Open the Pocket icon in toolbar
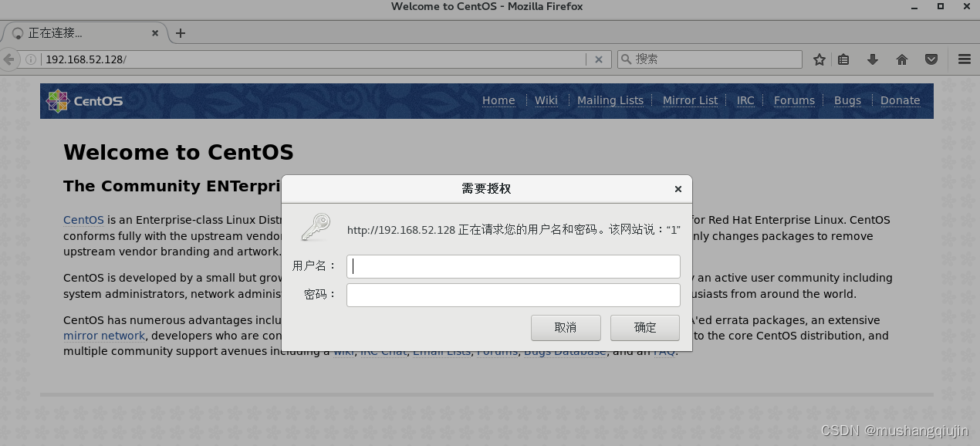Image resolution: width=980 pixels, height=446 pixels. click(931, 59)
